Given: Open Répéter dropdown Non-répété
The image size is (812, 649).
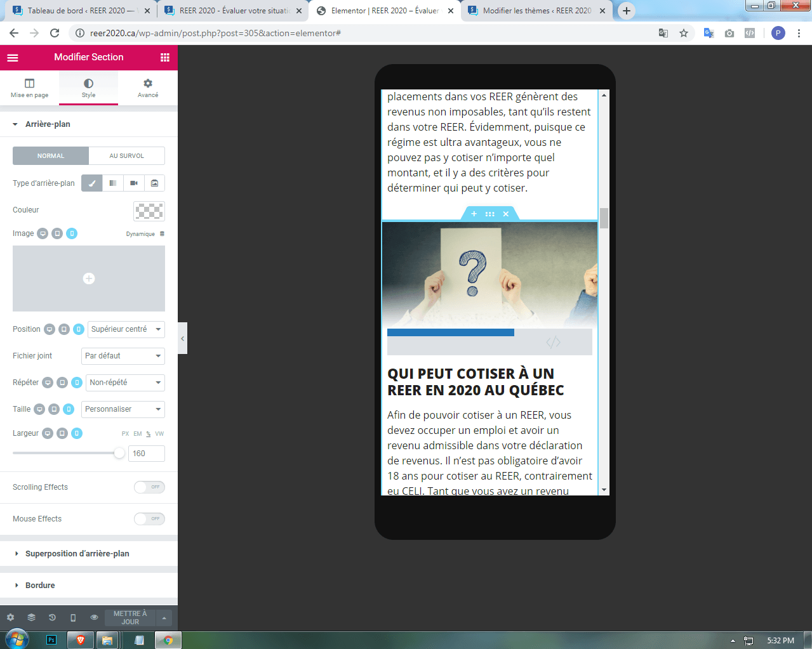Looking at the screenshot, I should point(126,383).
